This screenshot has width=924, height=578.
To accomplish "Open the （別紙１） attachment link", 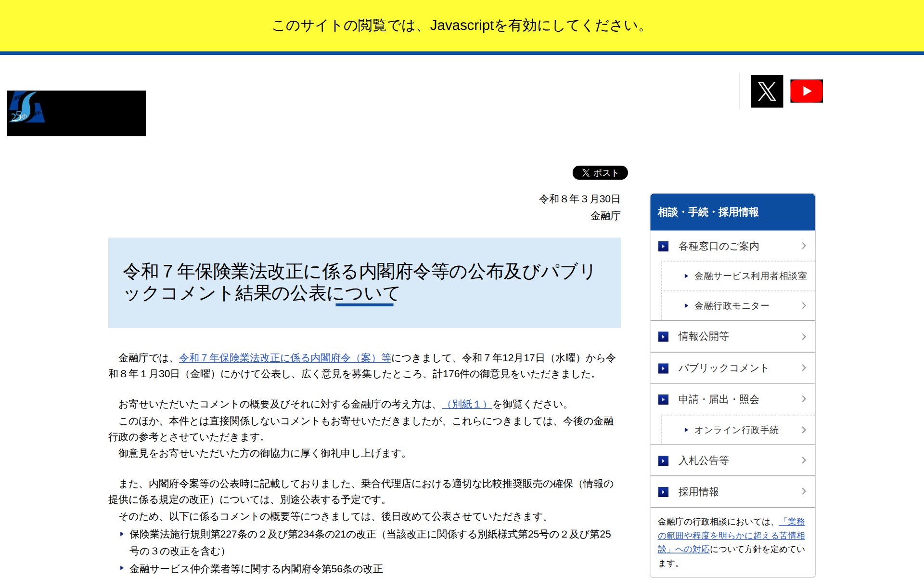I will point(466,404).
